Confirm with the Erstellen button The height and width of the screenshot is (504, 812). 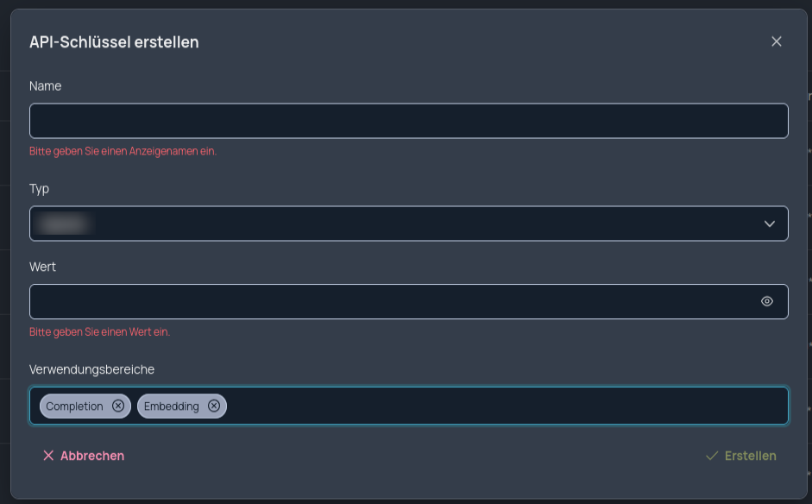pos(741,456)
